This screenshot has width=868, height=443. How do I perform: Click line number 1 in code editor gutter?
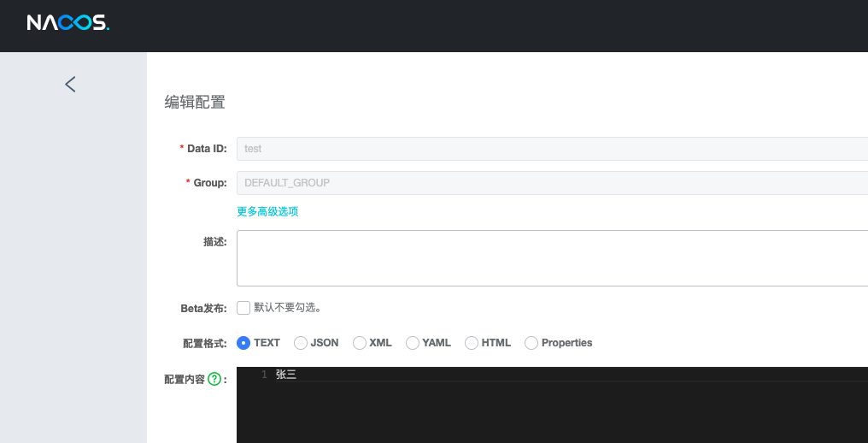pos(264,375)
